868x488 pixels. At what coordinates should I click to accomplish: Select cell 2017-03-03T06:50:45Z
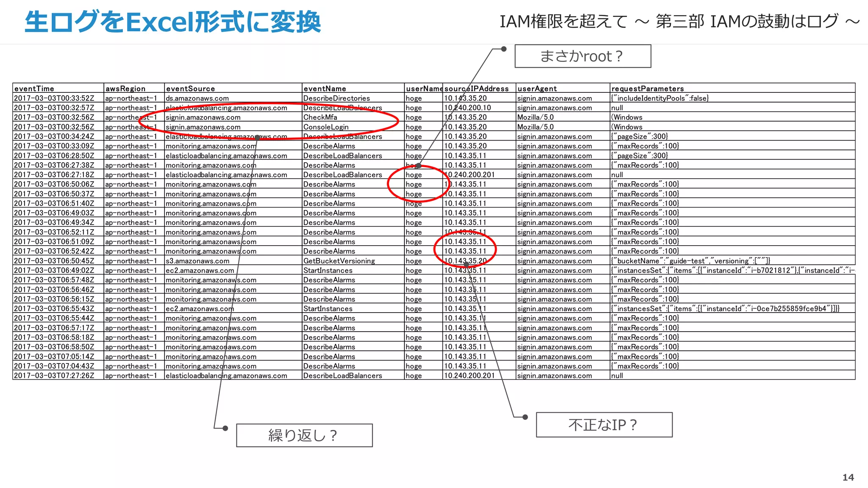[x=58, y=261]
